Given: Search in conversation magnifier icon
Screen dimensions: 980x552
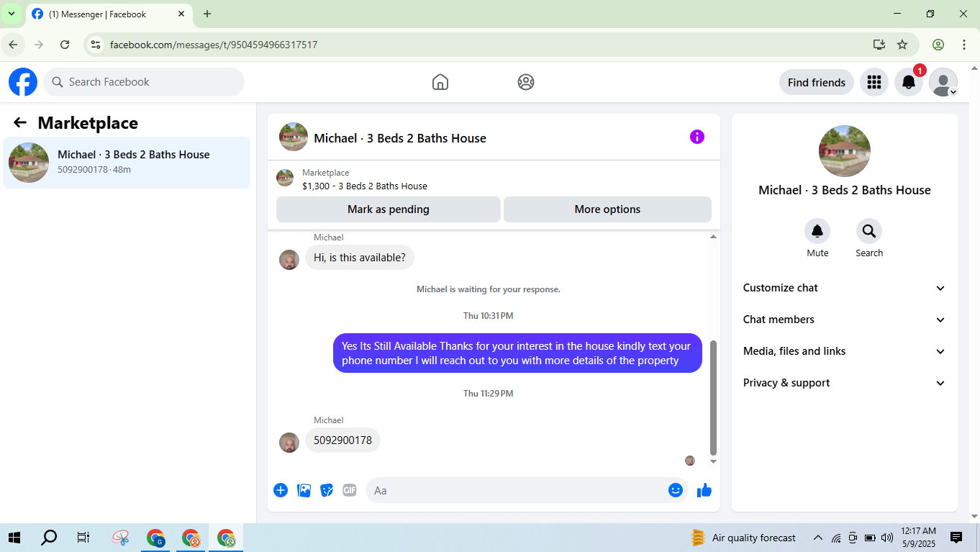Looking at the screenshot, I should click(869, 231).
